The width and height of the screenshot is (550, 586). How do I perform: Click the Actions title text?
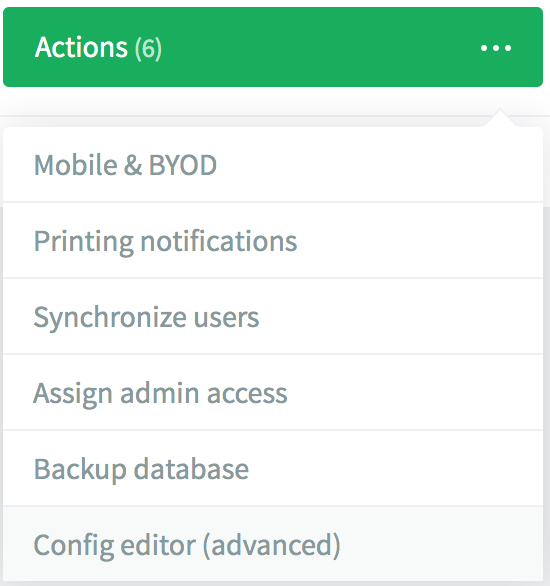81,47
